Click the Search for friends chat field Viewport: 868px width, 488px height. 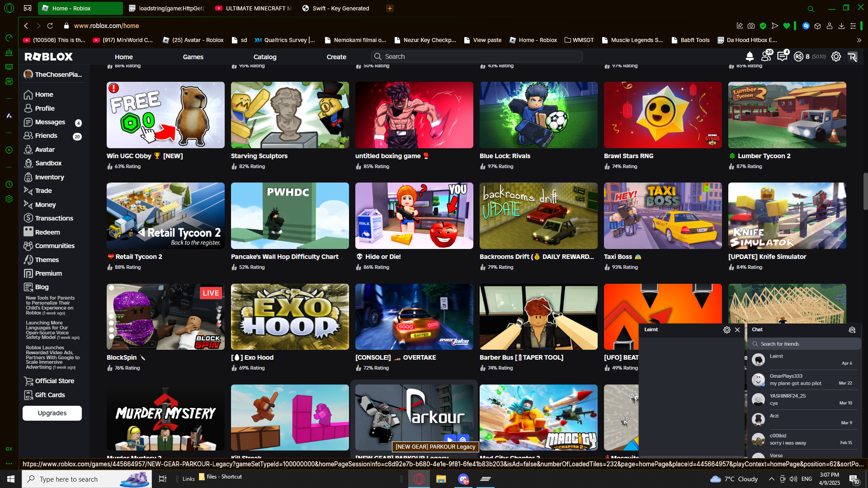(x=804, y=344)
